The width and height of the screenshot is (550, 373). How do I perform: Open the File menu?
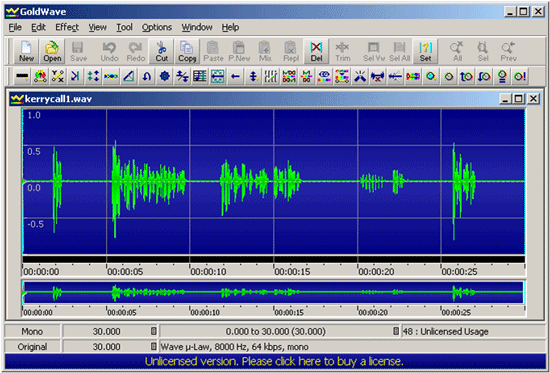coord(15,27)
